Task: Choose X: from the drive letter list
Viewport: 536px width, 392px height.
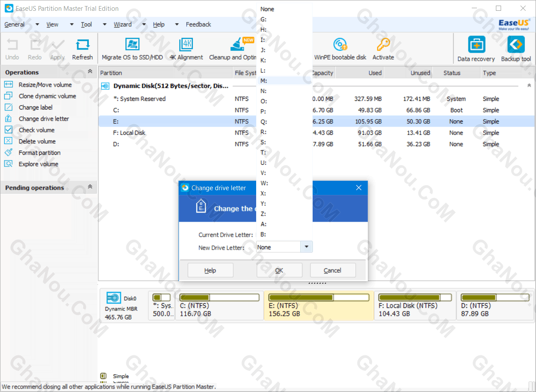Action: click(285, 194)
